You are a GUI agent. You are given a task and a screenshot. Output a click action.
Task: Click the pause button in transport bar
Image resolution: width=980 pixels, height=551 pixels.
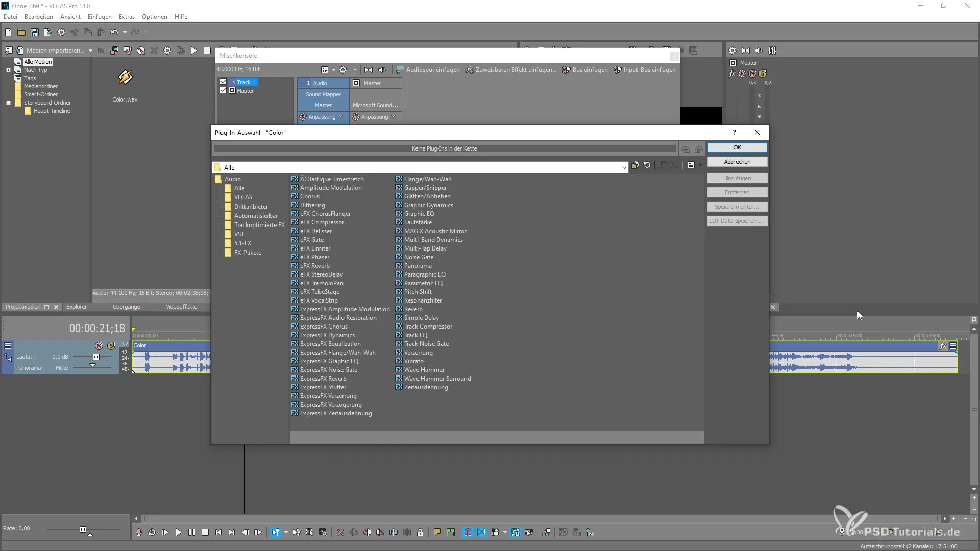coord(191,532)
